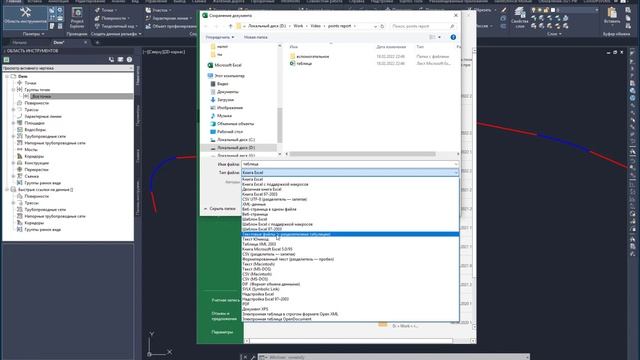Click the horizontal scrollbar in file list
Screen dimensions: 640x360
coord(362,154)
